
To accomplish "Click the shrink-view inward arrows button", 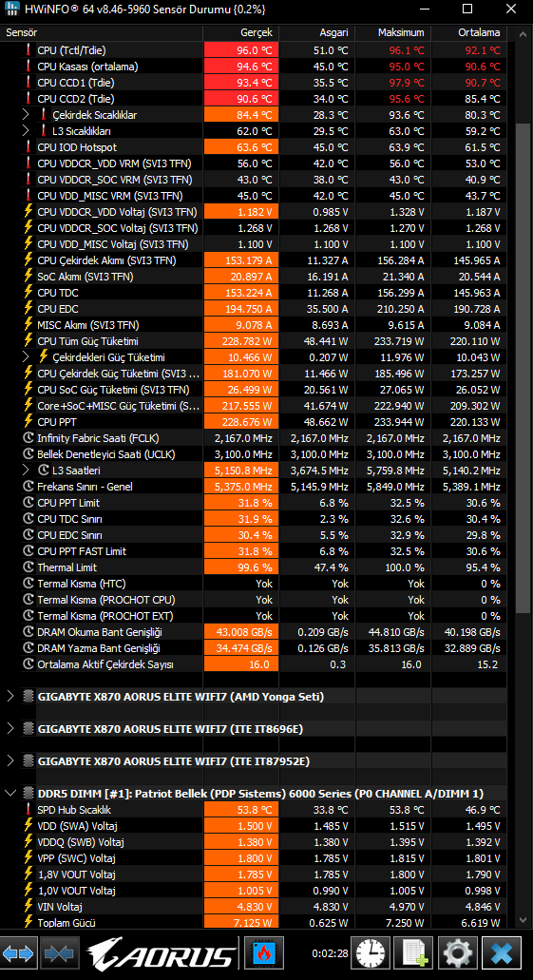I will pyautogui.click(x=61, y=953).
